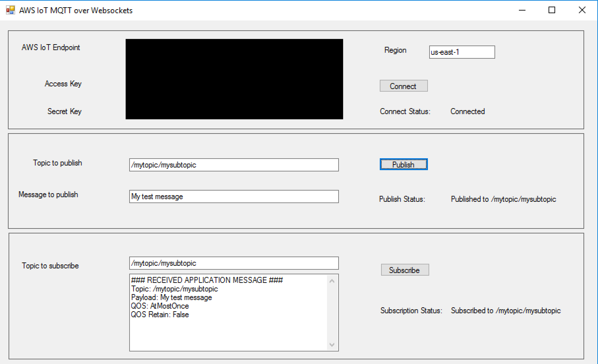
Task: Click the Topic to subscribe input field
Action: (x=234, y=263)
